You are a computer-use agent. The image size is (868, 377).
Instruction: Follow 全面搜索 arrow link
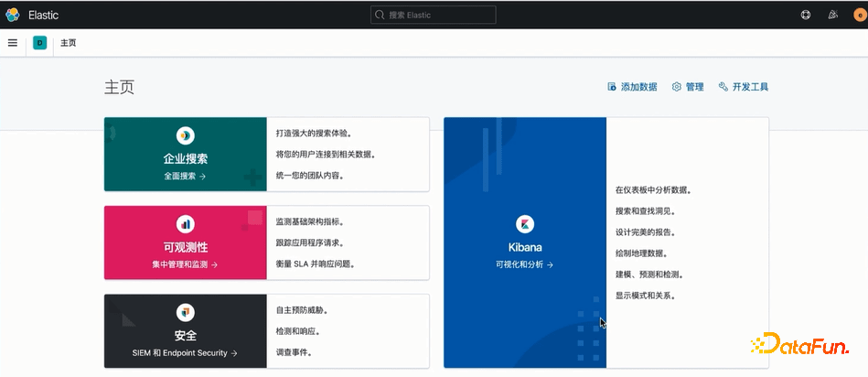[x=185, y=176]
